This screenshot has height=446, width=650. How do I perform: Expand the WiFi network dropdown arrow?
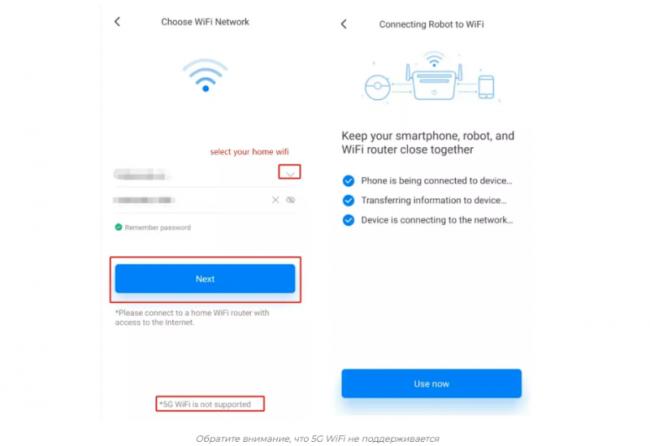coord(289,172)
